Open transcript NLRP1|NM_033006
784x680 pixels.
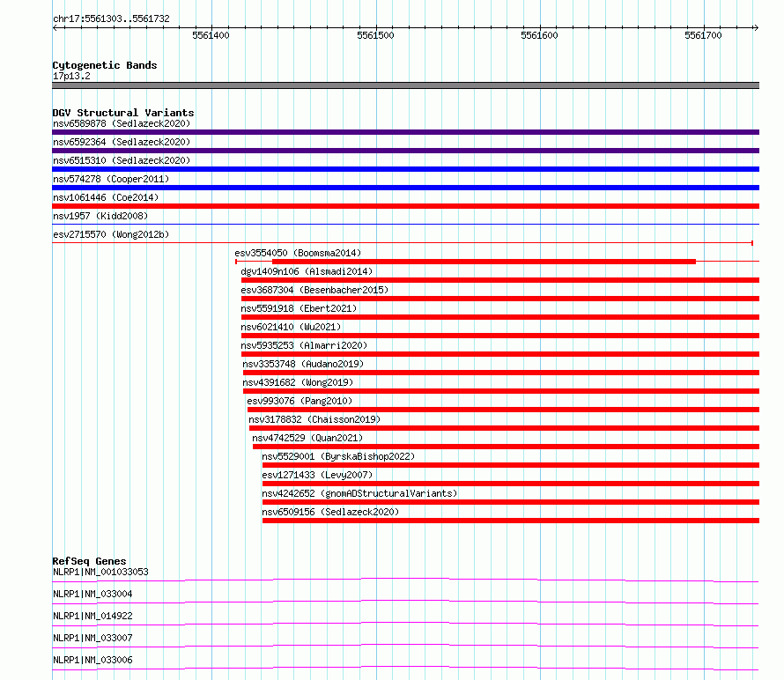click(x=92, y=660)
